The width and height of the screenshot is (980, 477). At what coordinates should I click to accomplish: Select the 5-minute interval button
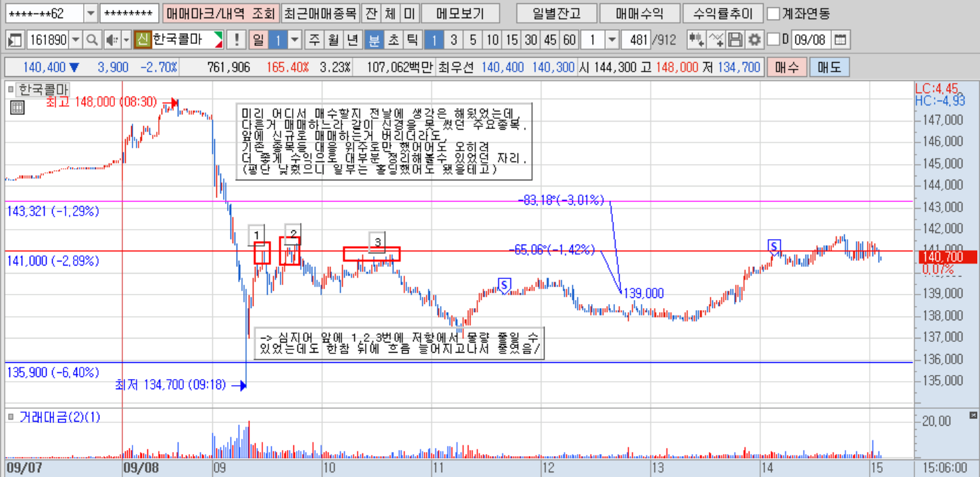pyautogui.click(x=472, y=40)
